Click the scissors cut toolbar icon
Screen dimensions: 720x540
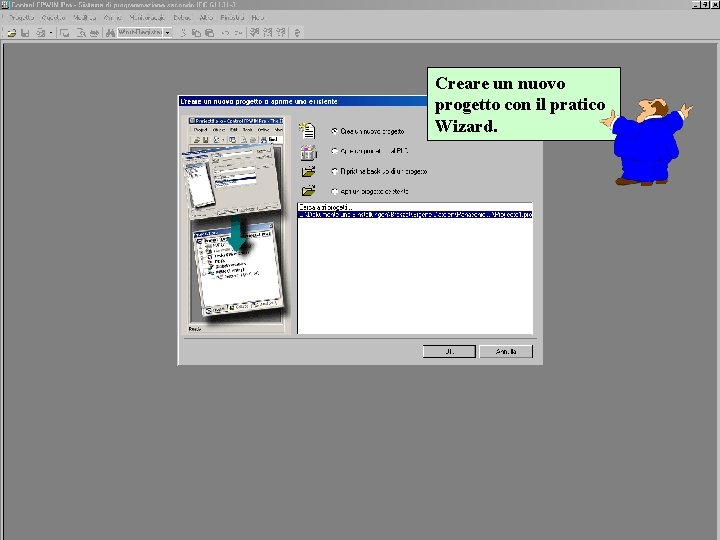pyautogui.click(x=183, y=33)
